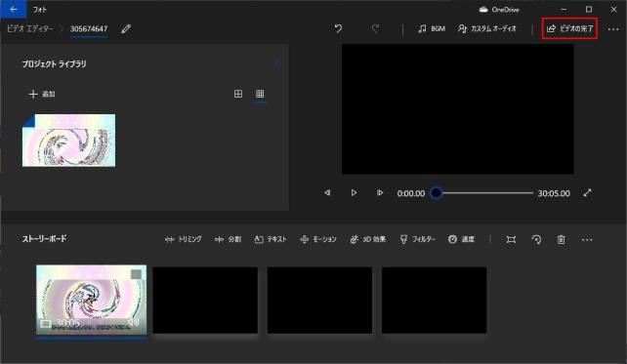Image resolution: width=627 pixels, height=364 pixels.
Task: Toggle the checkbox on the first storyboard clip
Action: click(136, 274)
